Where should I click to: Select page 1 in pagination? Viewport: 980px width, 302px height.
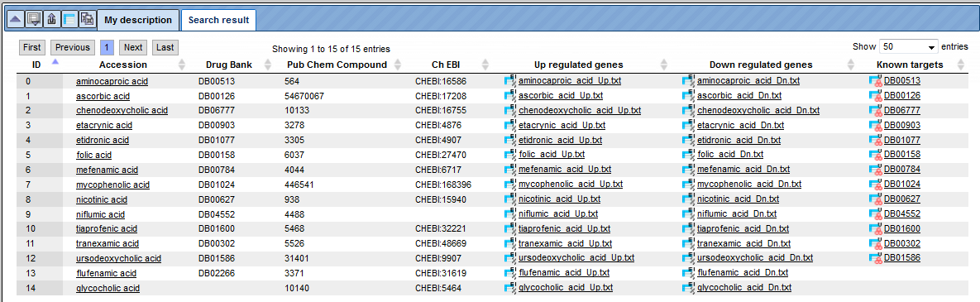click(x=107, y=47)
